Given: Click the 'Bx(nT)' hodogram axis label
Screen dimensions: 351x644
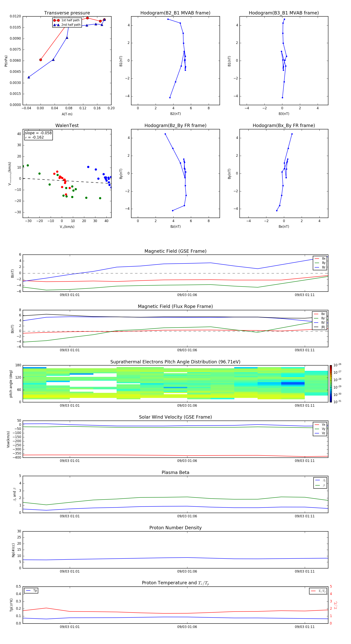Looking at the screenshot, I should (284, 227).
